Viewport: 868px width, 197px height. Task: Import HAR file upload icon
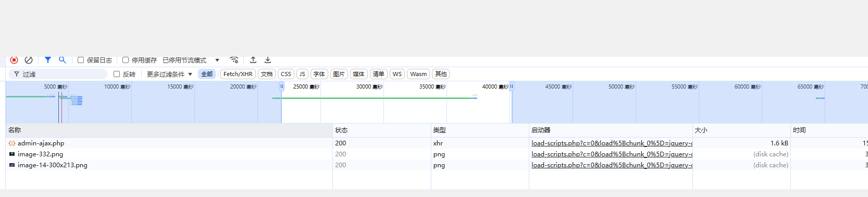pyautogui.click(x=253, y=60)
